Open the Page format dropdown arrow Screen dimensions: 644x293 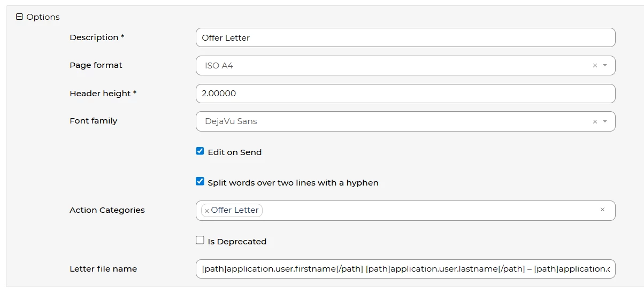click(605, 66)
